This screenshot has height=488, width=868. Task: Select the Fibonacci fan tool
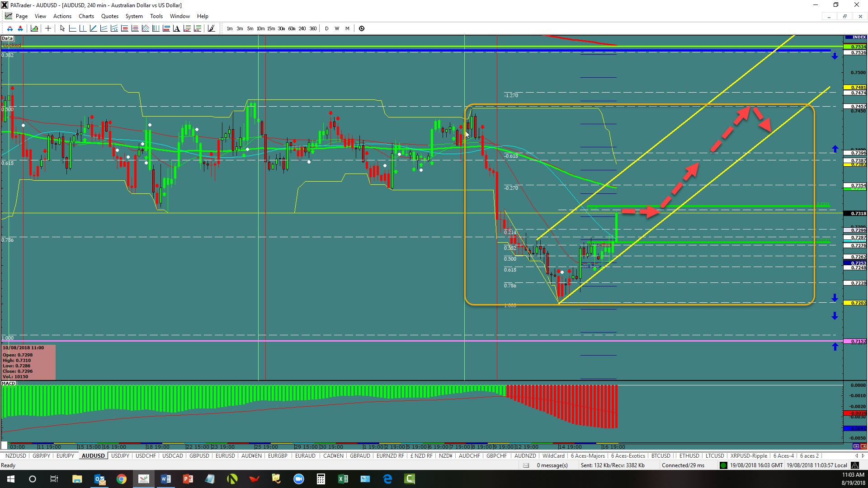coord(145,28)
